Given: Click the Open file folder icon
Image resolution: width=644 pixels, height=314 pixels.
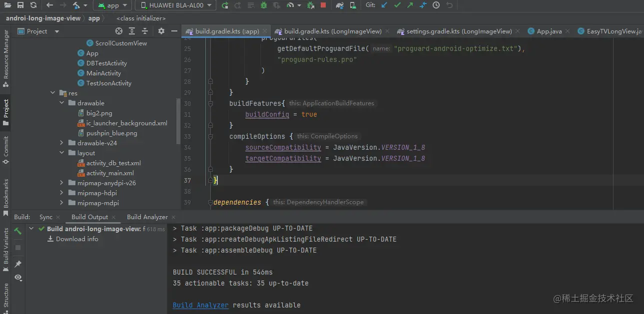Looking at the screenshot, I should pos(7,5).
